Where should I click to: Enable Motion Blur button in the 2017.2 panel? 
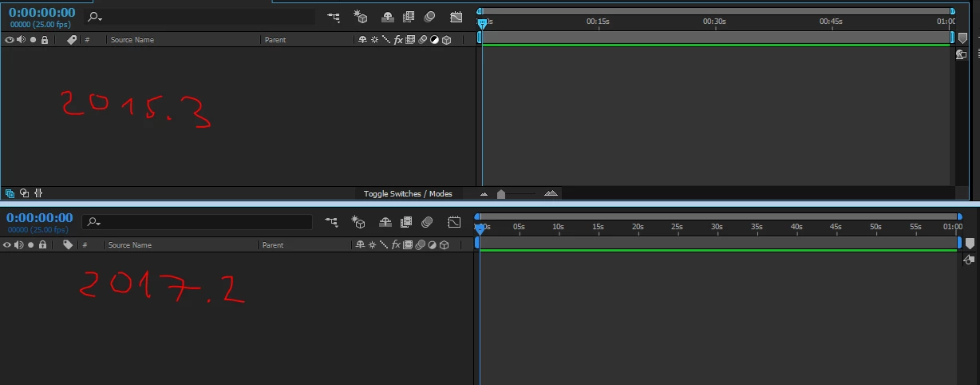[427, 222]
